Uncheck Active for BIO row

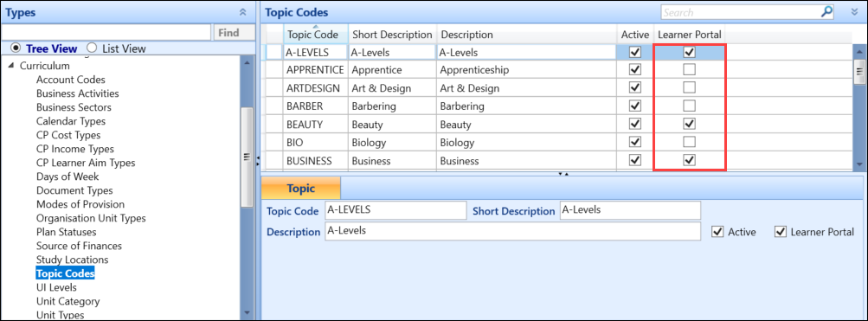coord(635,142)
